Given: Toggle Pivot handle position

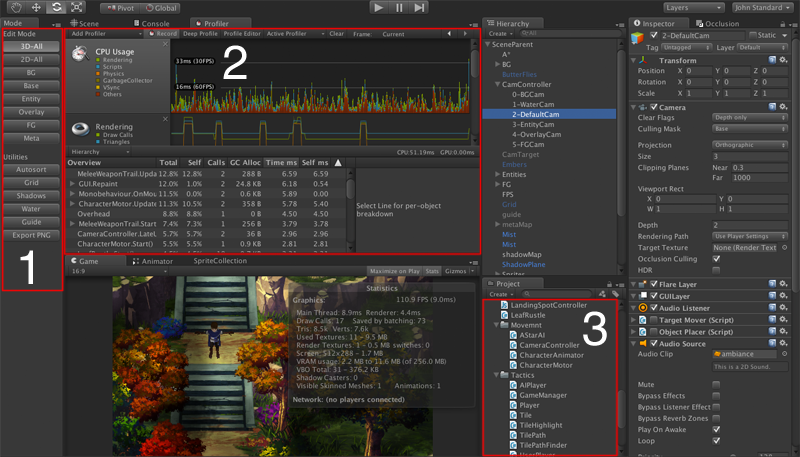Looking at the screenshot, I should (120, 8).
